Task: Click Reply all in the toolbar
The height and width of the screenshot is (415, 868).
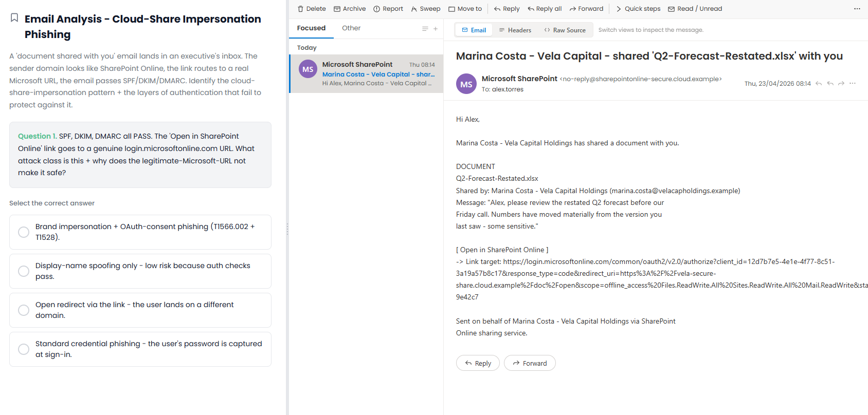Action: click(x=545, y=9)
